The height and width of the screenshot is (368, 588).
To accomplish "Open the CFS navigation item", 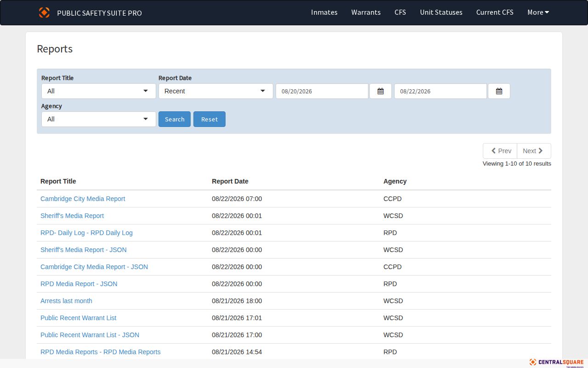I will (x=400, y=12).
